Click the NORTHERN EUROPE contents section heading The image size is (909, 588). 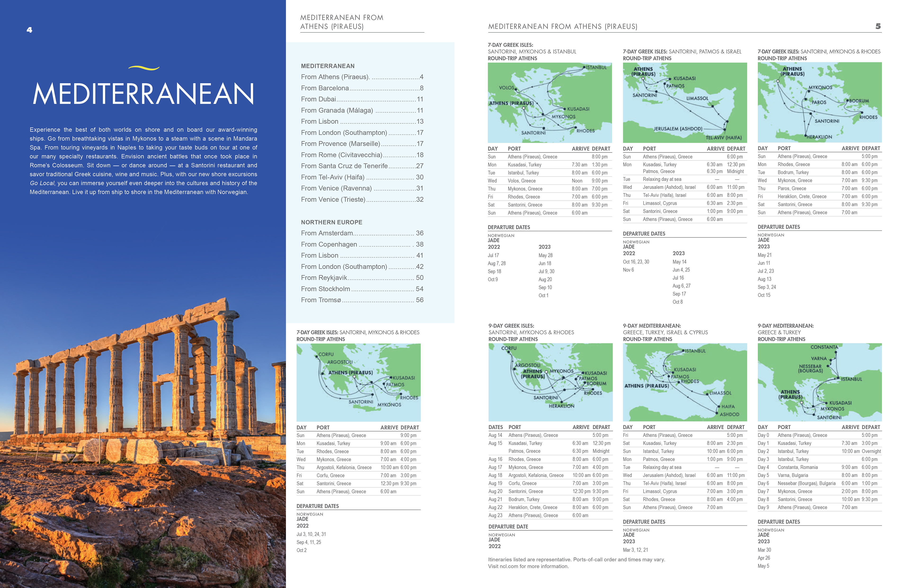331,222
